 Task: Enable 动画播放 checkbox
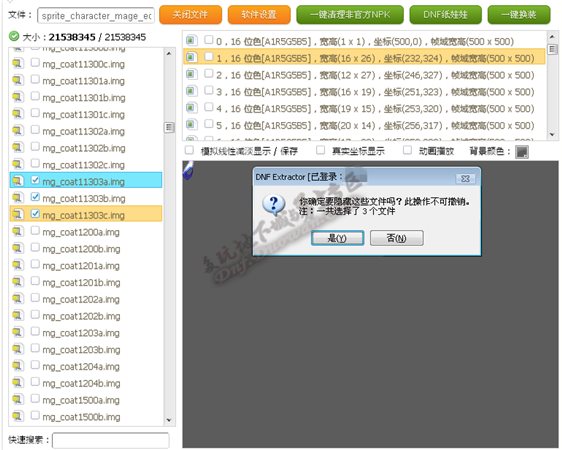tap(407, 150)
